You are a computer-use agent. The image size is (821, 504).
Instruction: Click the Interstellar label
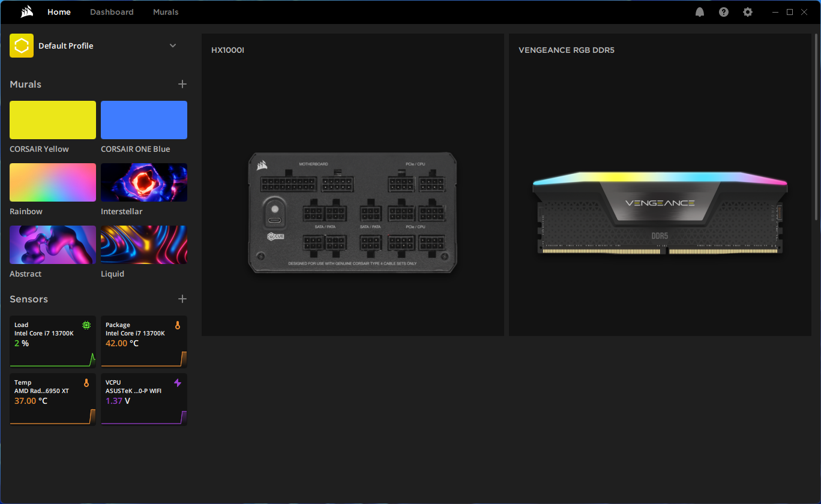[x=122, y=211]
